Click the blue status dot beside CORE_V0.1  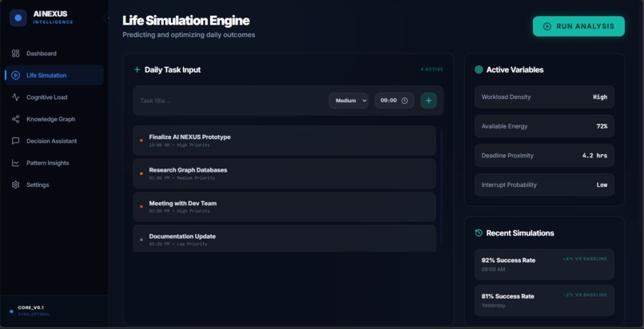(x=11, y=311)
